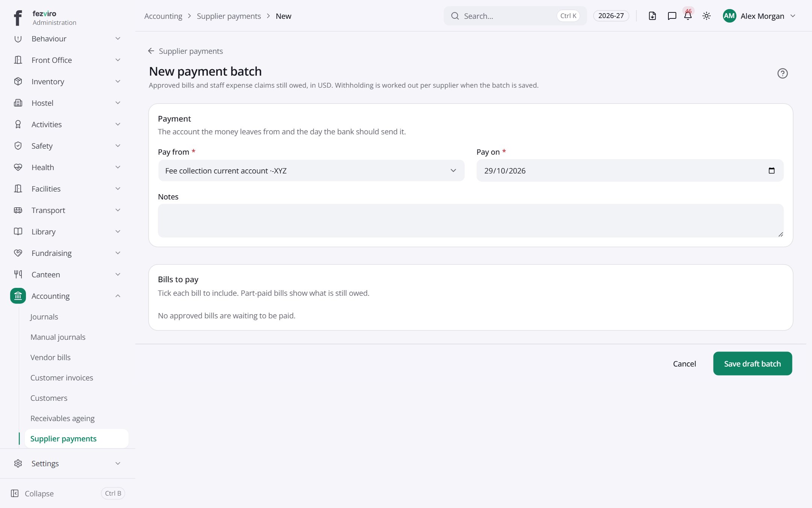Open the Customers page
Screen dimensions: 812x508
[49, 398]
